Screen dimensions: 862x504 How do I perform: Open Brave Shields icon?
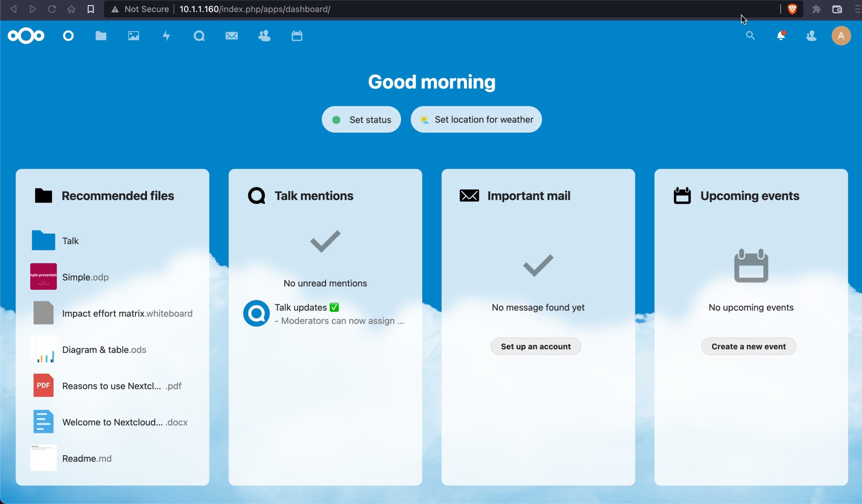point(793,9)
